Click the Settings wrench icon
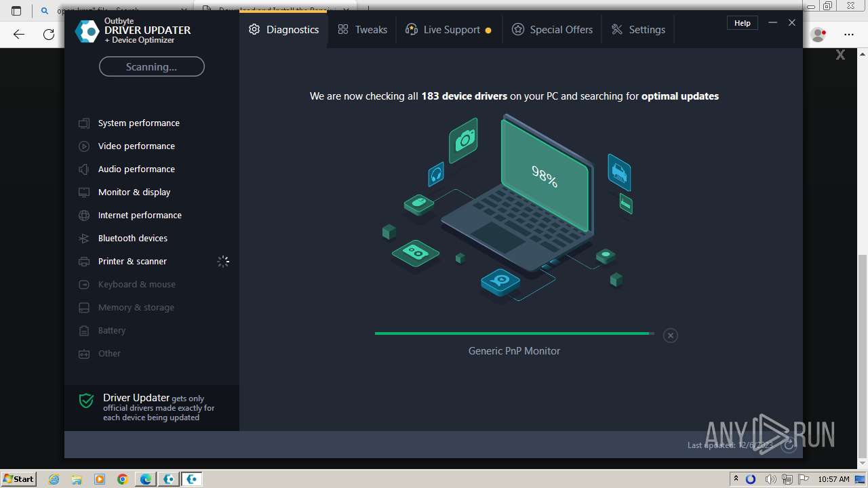 click(617, 30)
